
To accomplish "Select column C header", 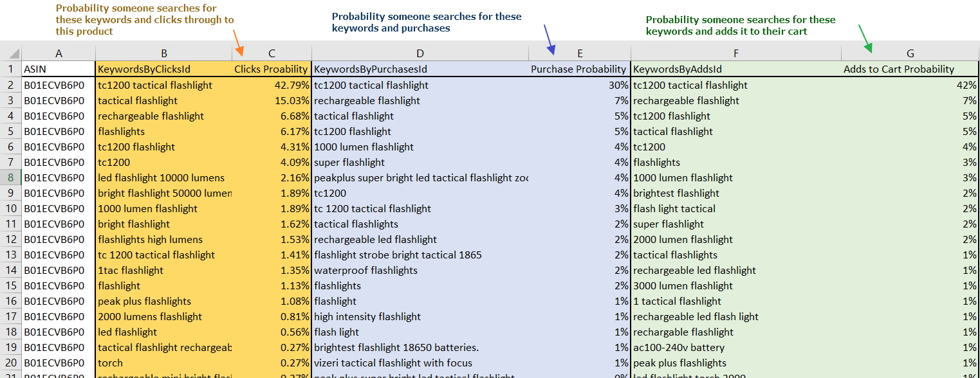I will [x=272, y=54].
